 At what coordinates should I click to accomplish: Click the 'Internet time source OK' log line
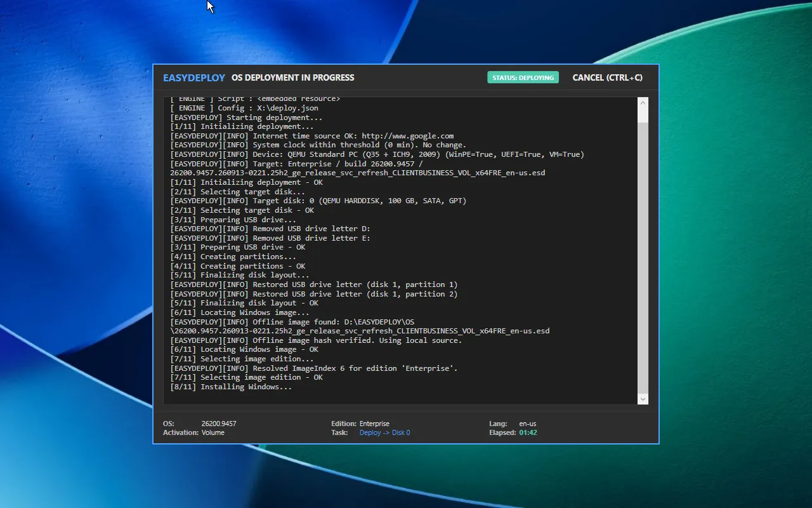311,136
